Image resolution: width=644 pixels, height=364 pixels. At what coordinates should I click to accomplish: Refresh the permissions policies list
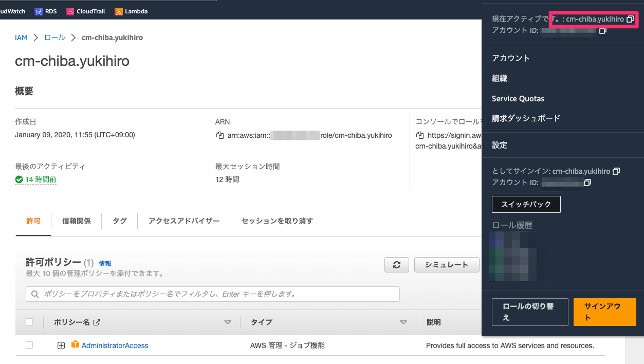396,264
